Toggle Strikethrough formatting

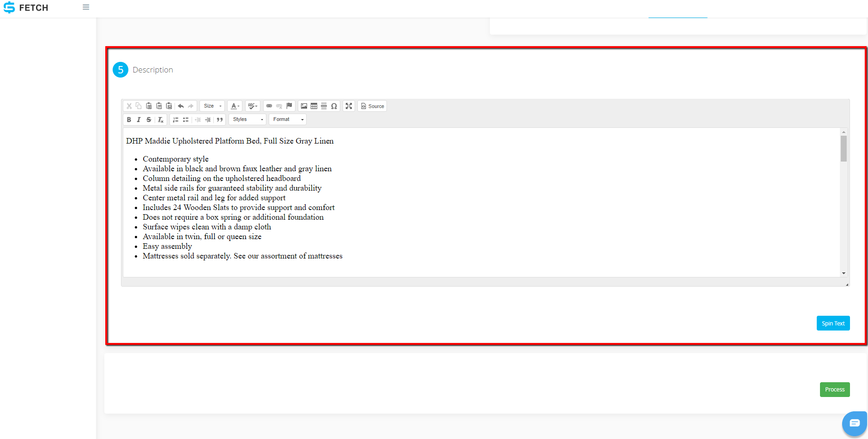149,120
